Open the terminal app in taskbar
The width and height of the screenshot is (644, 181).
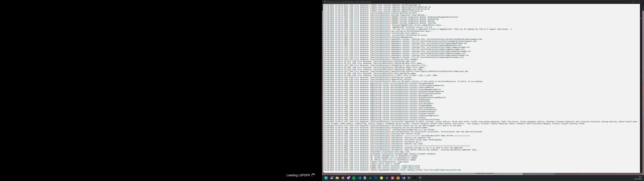[x=409, y=178]
